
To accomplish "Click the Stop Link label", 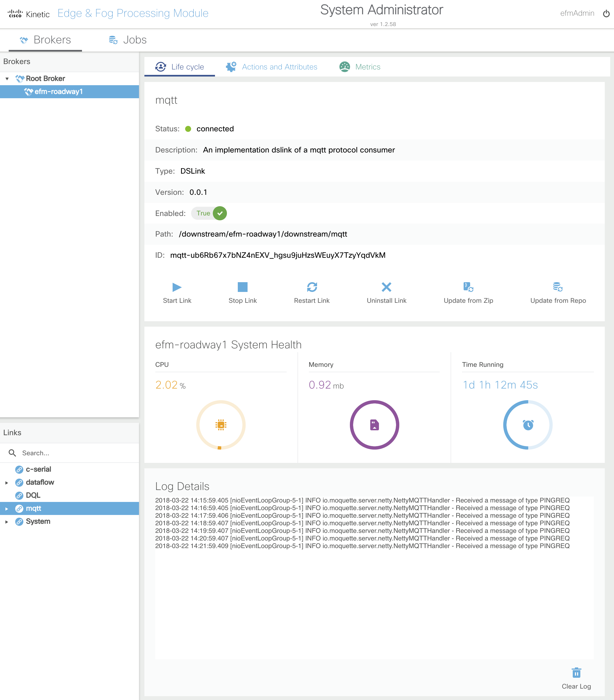I will tap(243, 301).
